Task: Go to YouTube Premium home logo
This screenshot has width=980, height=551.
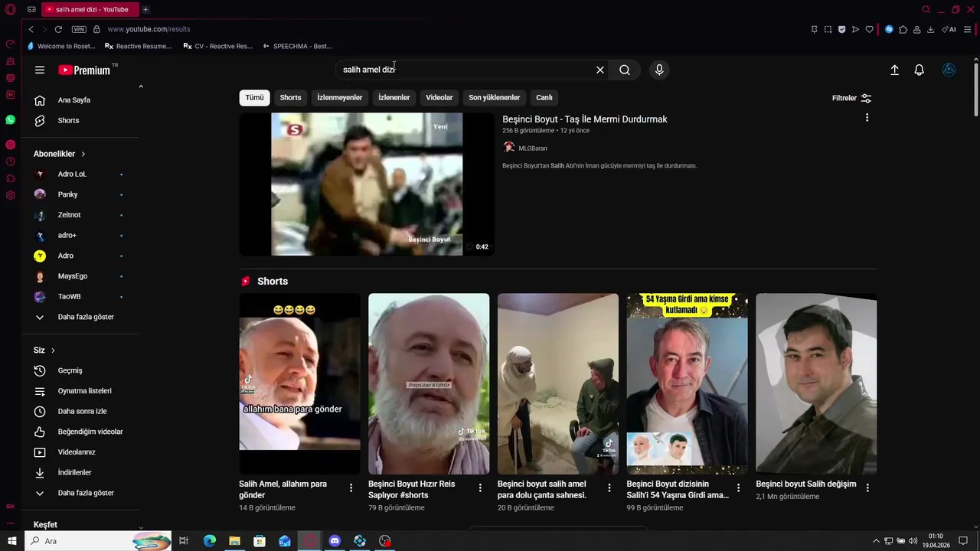Action: point(85,70)
